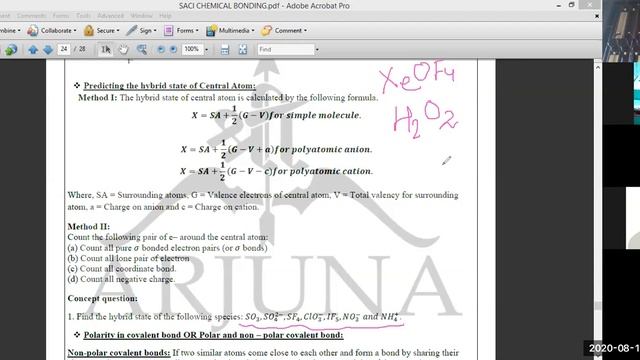Click the heading 'Predicting the hybrid state of Central Atom:'
640x360 pixels.
coord(169,86)
